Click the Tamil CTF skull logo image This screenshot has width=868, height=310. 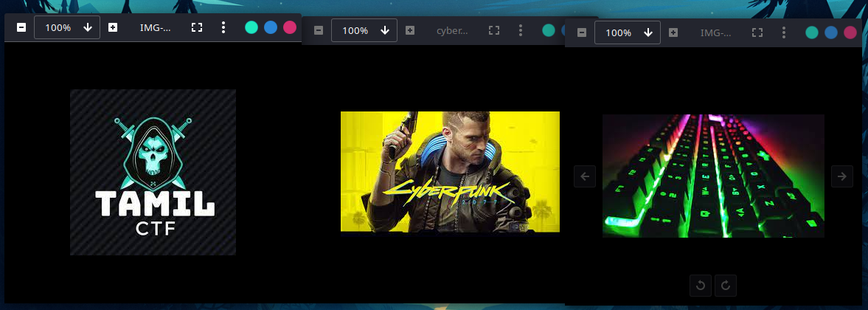click(x=153, y=172)
